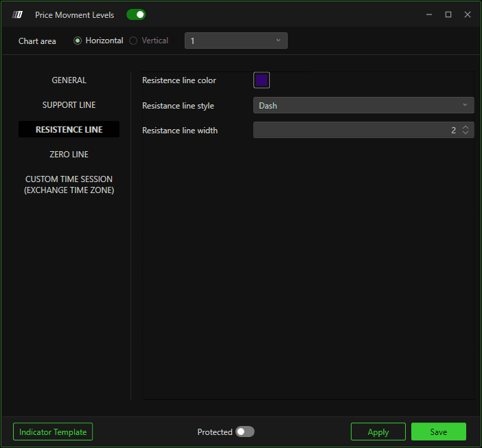Screen dimensions: 482x448
Task: Increase Resistance line width with up arrow
Action: pyautogui.click(x=466, y=127)
